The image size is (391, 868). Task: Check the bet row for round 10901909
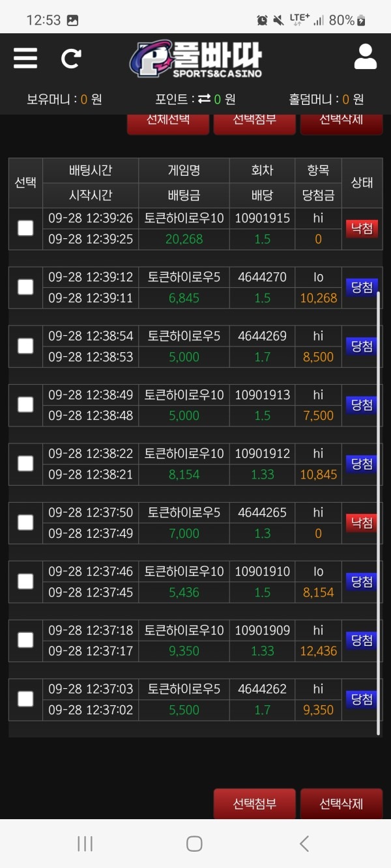pyautogui.click(x=25, y=640)
